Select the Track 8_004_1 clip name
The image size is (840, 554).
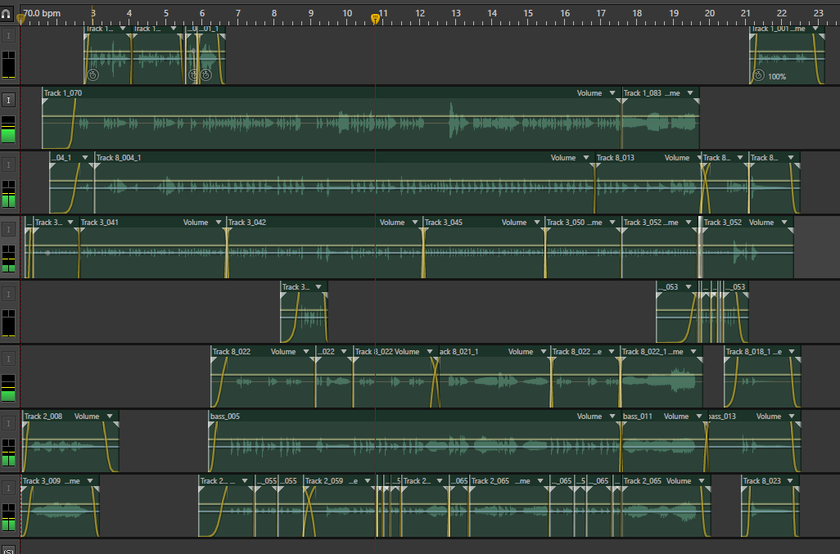pyautogui.click(x=118, y=158)
